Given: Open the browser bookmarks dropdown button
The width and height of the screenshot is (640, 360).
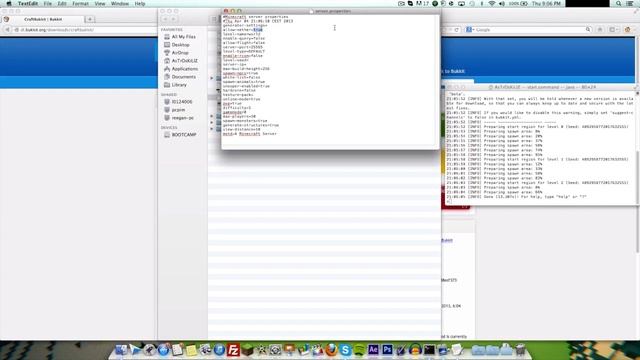Looking at the screenshot, I should [x=613, y=30].
